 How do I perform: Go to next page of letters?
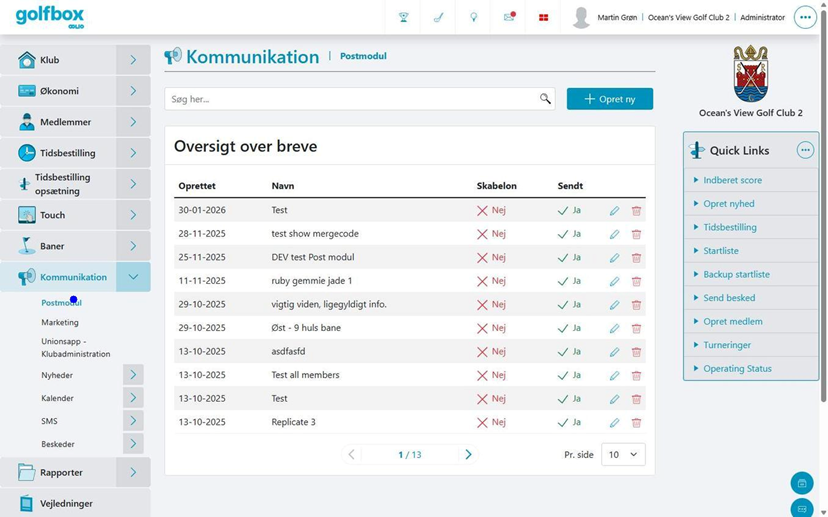(x=468, y=454)
